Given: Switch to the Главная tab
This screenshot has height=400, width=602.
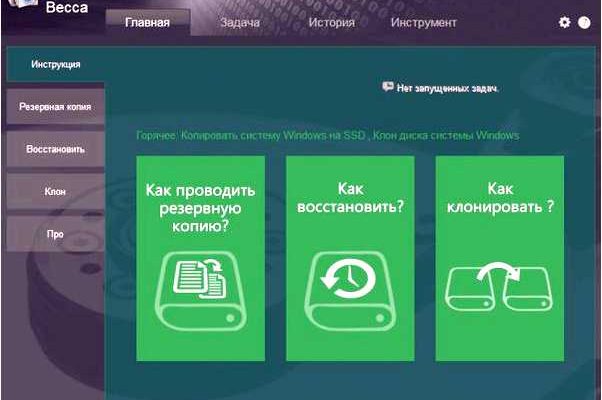Looking at the screenshot, I should click(147, 22).
